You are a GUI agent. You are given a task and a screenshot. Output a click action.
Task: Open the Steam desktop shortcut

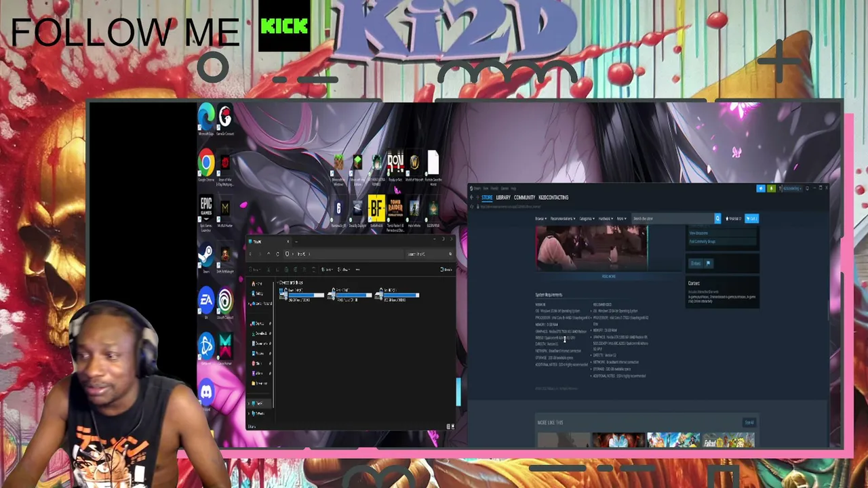coord(206,258)
